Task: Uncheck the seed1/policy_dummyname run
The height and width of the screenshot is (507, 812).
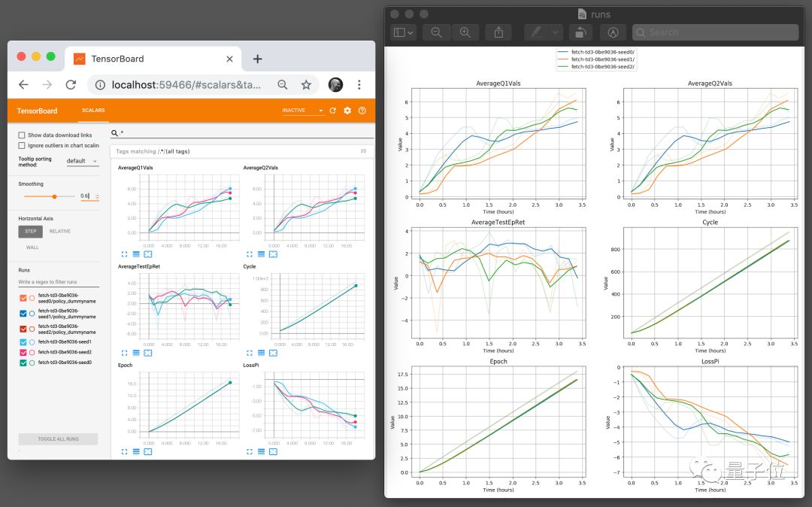Action: 23,314
